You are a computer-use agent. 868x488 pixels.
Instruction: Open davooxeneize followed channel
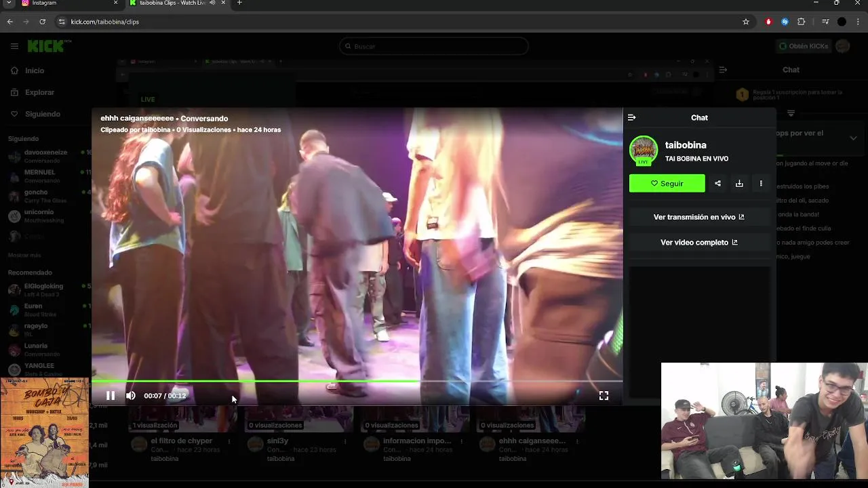(x=47, y=157)
